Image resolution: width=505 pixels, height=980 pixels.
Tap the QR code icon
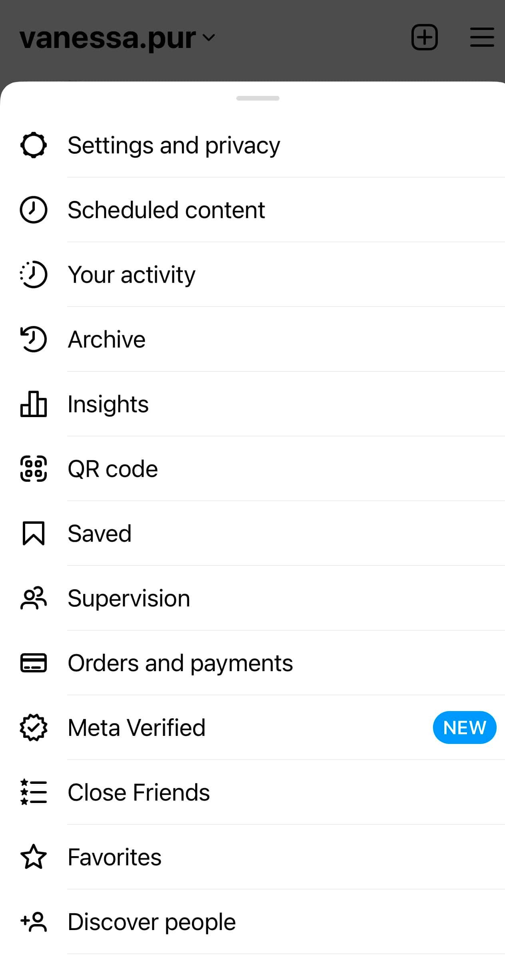tap(34, 469)
